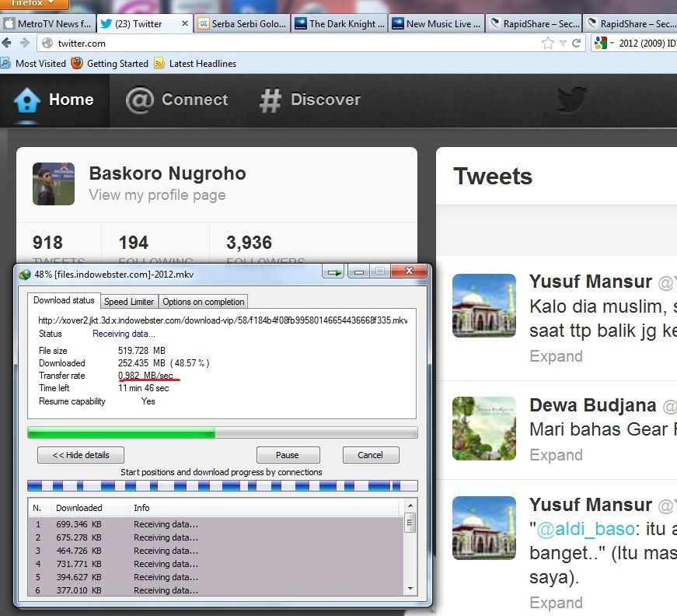Select connection row 1 with 699.346 KB
677x616 pixels.
[x=216, y=524]
